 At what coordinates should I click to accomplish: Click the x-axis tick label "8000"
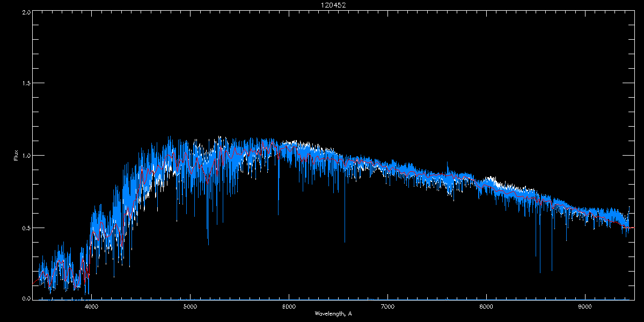pos(487,307)
